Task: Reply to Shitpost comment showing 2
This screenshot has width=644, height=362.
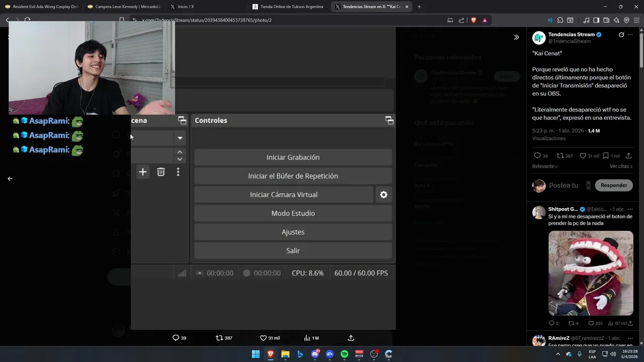Action: pyautogui.click(x=553, y=323)
